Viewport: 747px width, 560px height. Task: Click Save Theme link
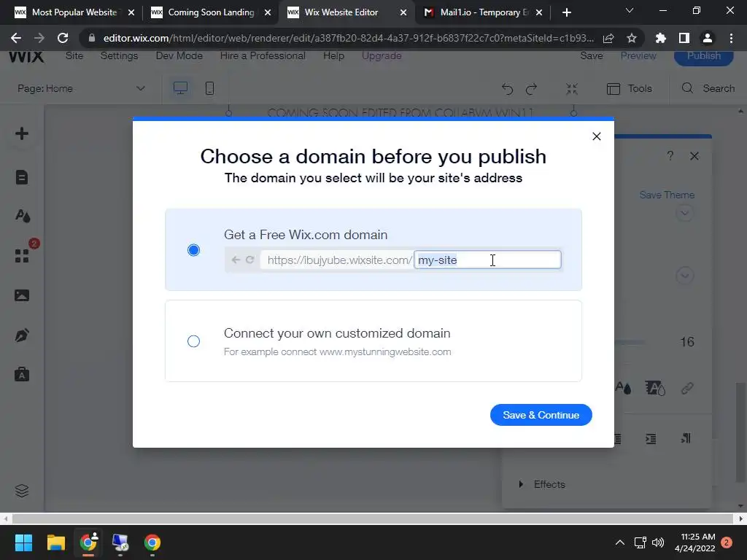667,195
